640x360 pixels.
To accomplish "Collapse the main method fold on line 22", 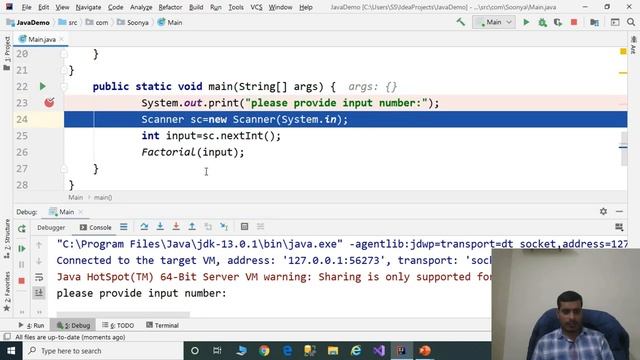I will click(64, 87).
